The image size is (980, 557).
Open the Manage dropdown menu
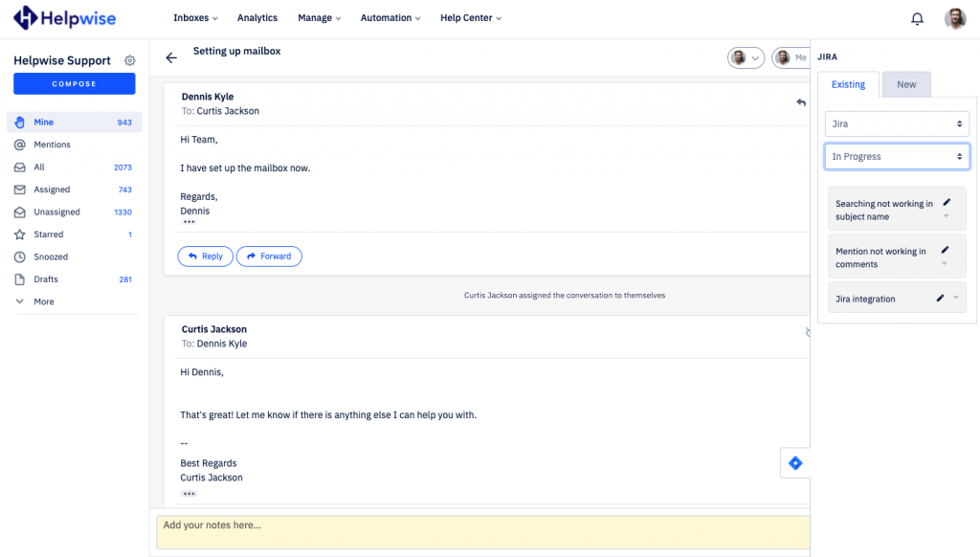[x=319, y=18]
